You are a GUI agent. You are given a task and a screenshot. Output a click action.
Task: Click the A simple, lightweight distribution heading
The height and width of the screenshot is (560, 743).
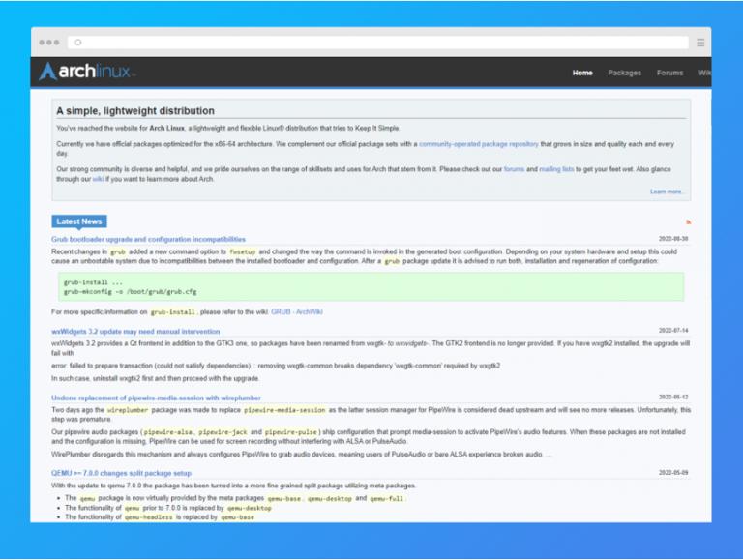coord(135,111)
